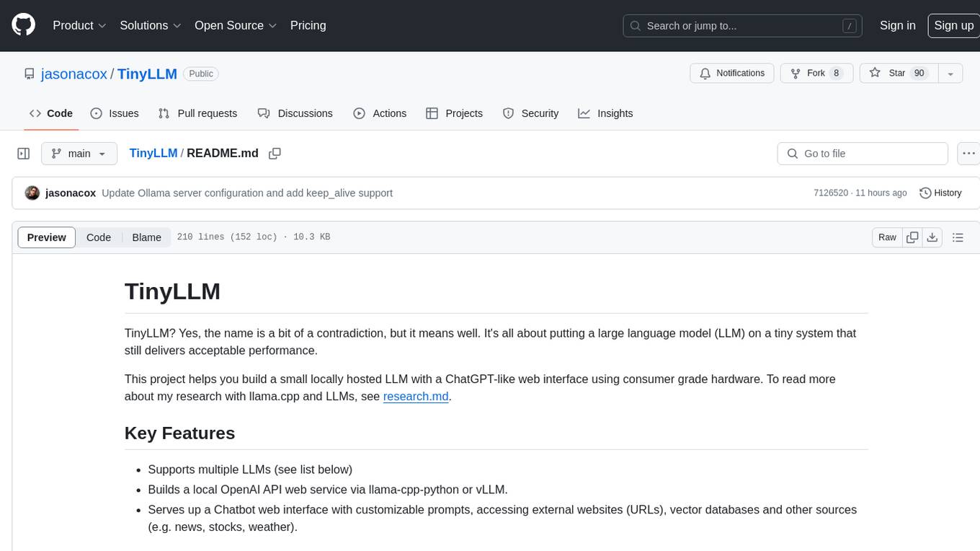
Task: Download the raw file icon
Action: click(x=932, y=237)
